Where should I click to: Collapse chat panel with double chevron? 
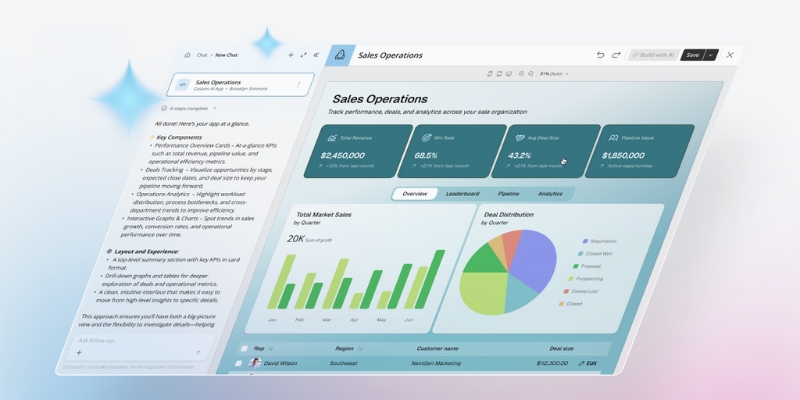(x=317, y=55)
